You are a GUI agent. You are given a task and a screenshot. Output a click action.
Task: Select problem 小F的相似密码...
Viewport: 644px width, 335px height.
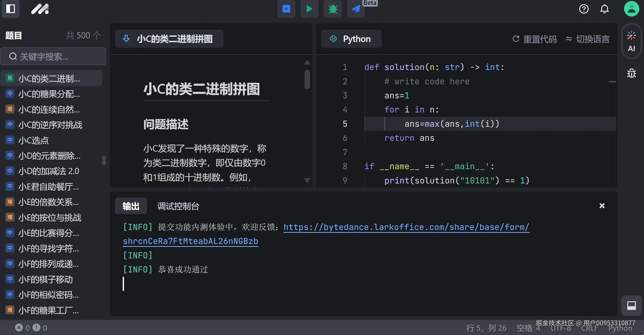(51, 295)
